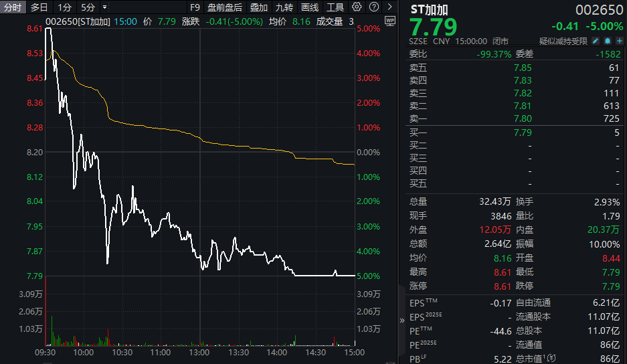Screen dimensions: 627x364
Task: Click the pencil note icon beside 疑似减持受限
Action: 596,41
